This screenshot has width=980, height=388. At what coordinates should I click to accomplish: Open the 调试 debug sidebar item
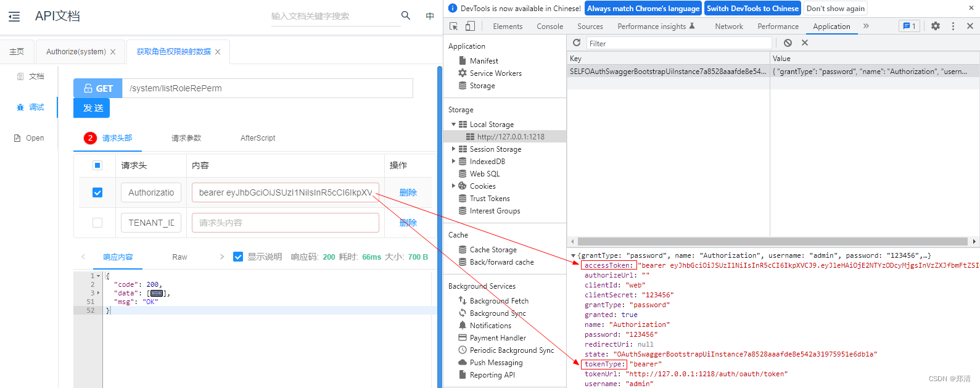pyautogui.click(x=30, y=107)
